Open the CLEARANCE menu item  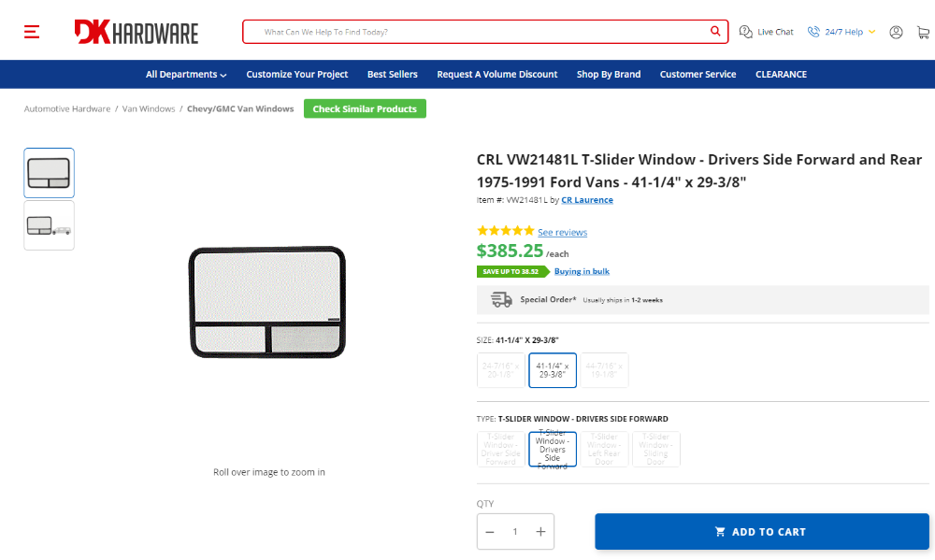click(x=781, y=75)
